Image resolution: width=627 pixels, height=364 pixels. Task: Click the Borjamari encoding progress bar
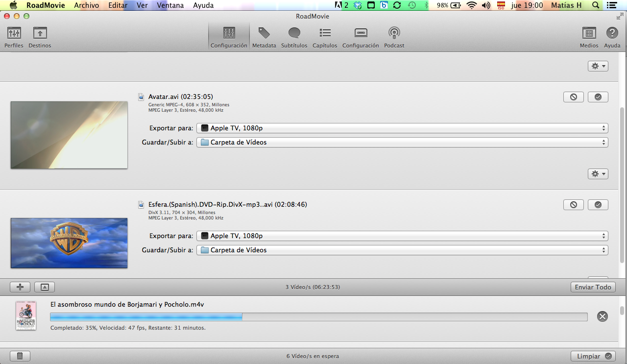[x=318, y=317]
